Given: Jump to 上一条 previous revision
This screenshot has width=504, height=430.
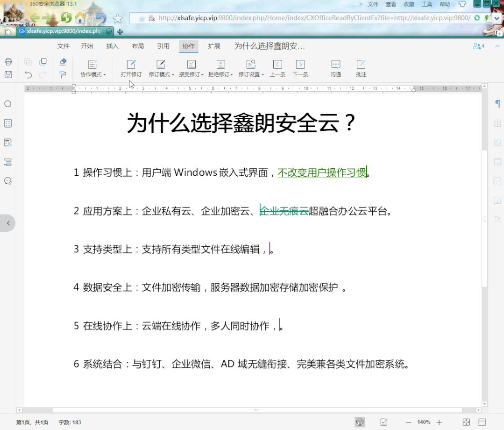Looking at the screenshot, I should coord(277,68).
